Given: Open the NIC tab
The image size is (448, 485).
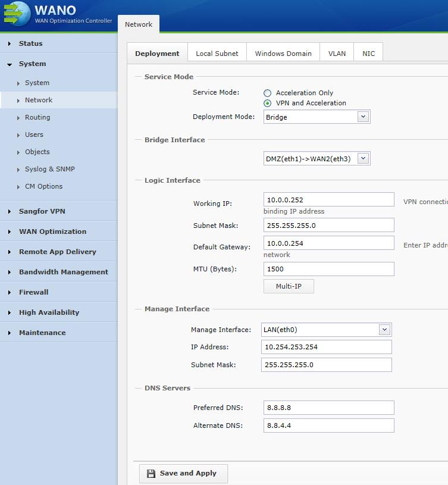Looking at the screenshot, I should point(369,54).
